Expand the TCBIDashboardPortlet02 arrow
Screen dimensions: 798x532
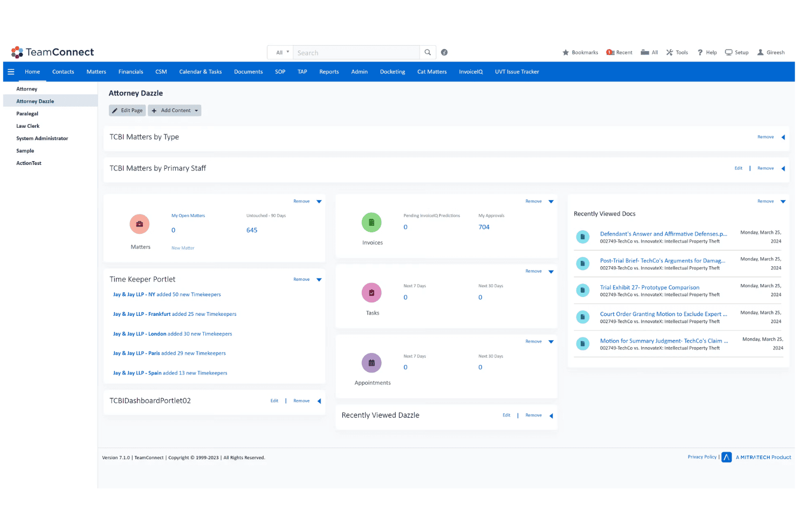(319, 401)
